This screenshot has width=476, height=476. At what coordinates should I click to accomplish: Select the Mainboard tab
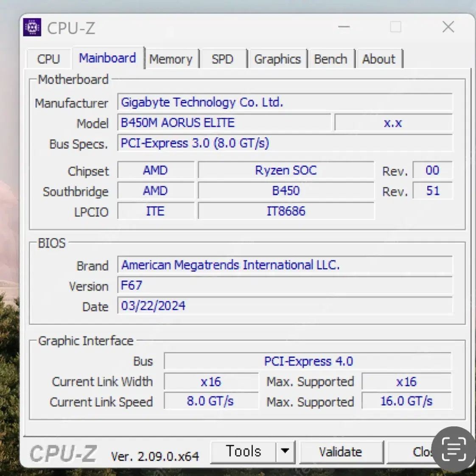point(107,58)
